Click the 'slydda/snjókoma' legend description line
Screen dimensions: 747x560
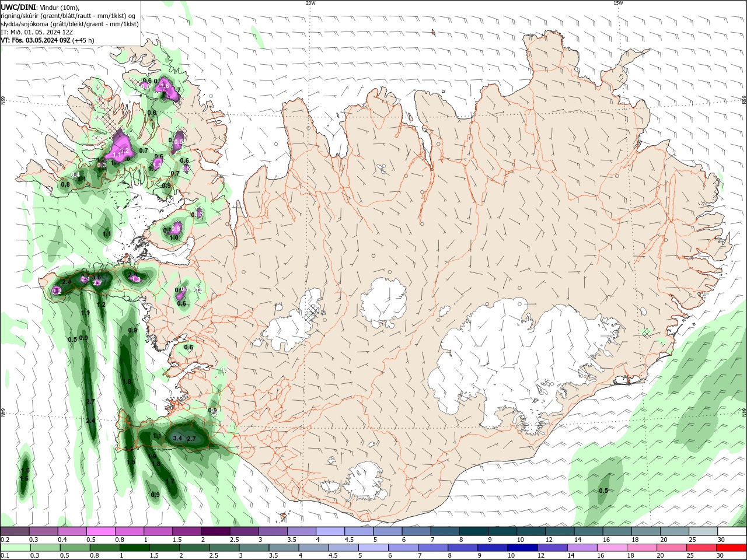point(69,24)
